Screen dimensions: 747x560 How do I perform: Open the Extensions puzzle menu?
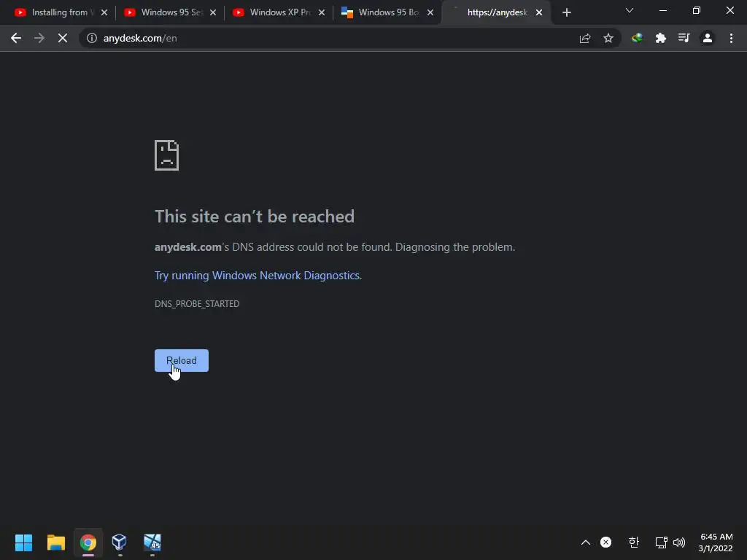point(660,38)
